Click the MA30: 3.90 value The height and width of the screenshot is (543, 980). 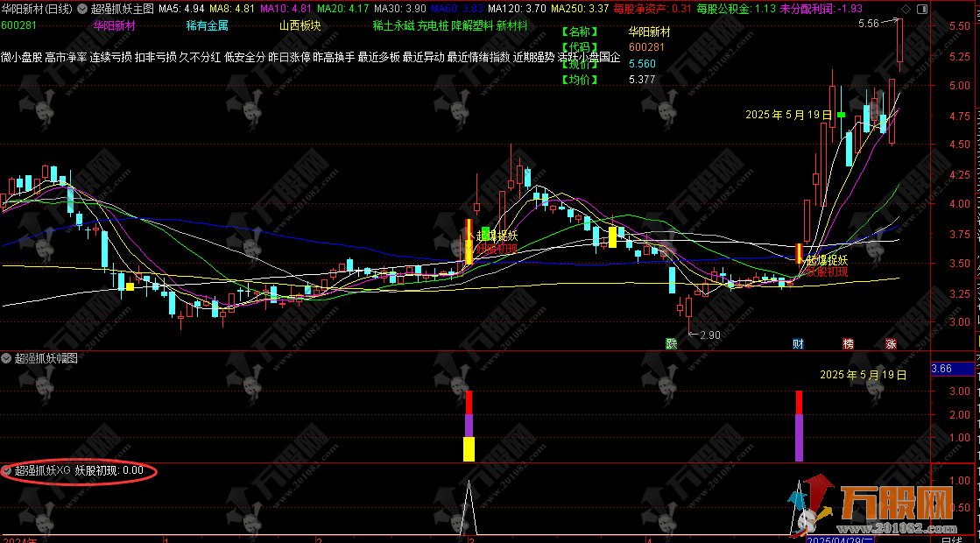[399, 9]
